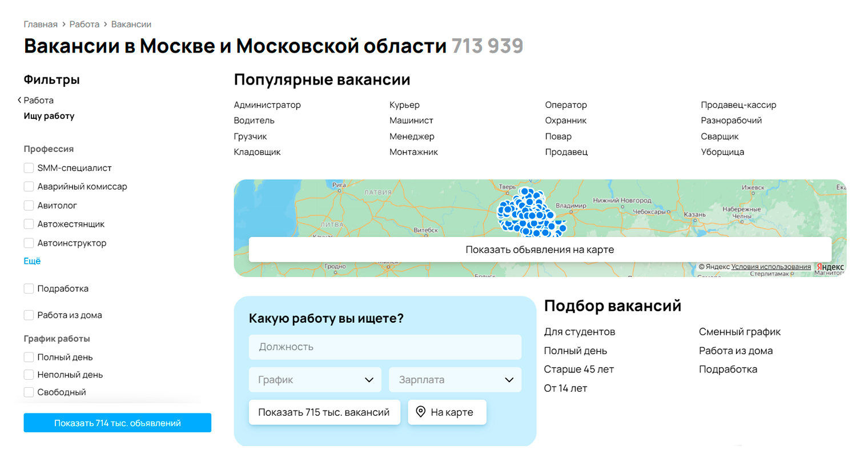Open Администратор vacancies link
868x462 pixels.
click(267, 105)
